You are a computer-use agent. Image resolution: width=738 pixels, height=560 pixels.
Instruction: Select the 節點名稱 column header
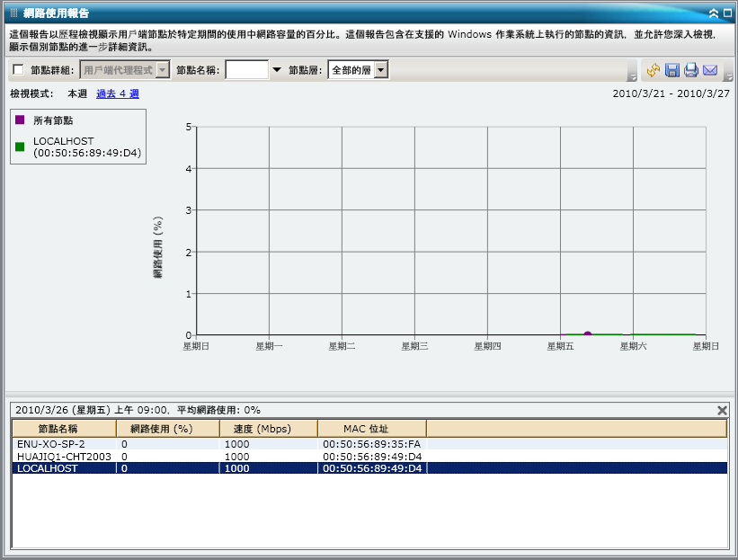click(x=58, y=429)
